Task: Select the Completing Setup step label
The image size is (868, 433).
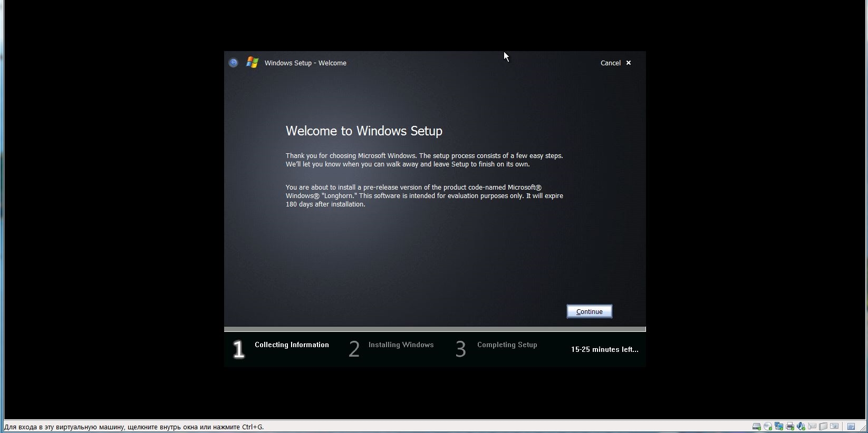Action: [x=507, y=345]
